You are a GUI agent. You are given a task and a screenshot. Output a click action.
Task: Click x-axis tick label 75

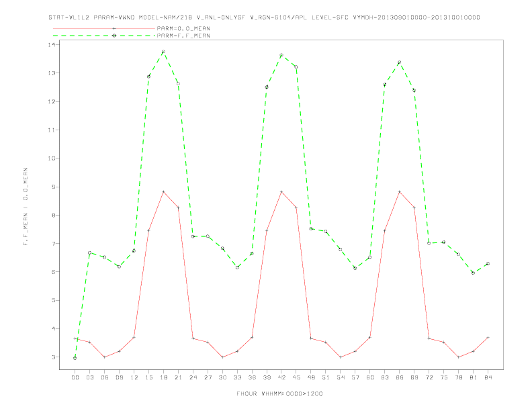point(444,377)
